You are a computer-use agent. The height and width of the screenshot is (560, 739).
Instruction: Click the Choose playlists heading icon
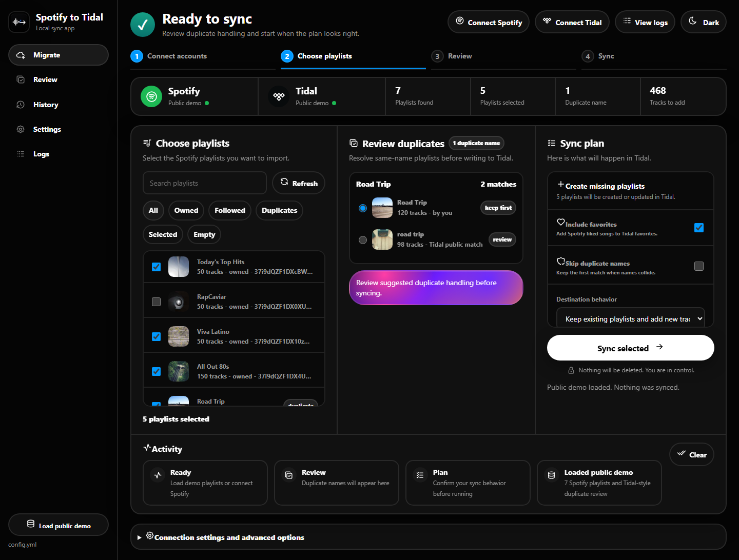(147, 143)
